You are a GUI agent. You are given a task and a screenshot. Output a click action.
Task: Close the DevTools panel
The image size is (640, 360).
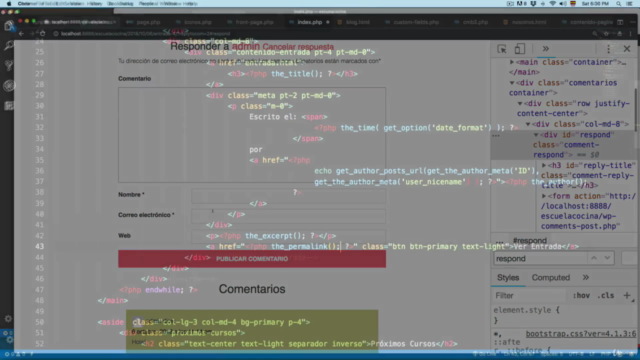627,49
